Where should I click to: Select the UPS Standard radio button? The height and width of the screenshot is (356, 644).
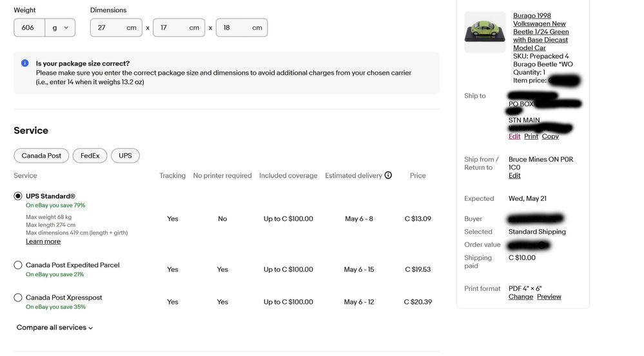17,196
